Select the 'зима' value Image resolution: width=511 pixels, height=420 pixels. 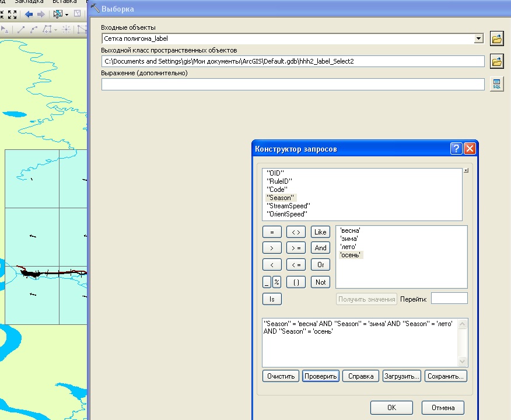(x=349, y=239)
